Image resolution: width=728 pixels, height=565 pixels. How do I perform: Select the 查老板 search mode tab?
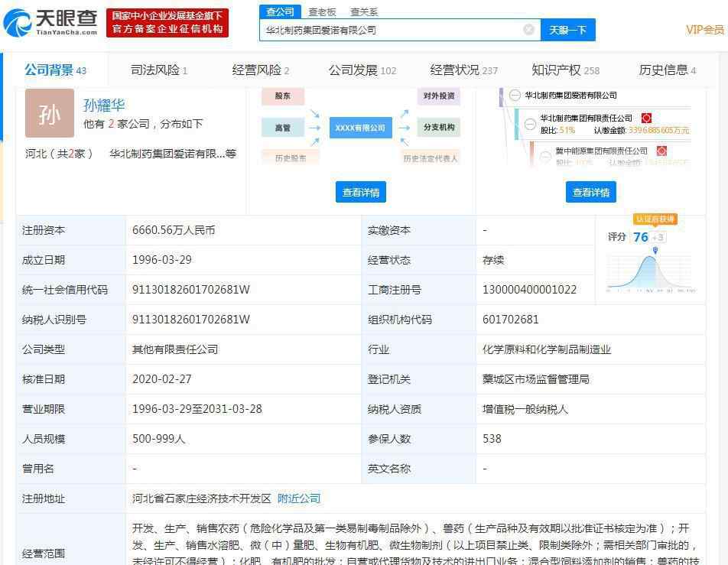click(x=322, y=11)
